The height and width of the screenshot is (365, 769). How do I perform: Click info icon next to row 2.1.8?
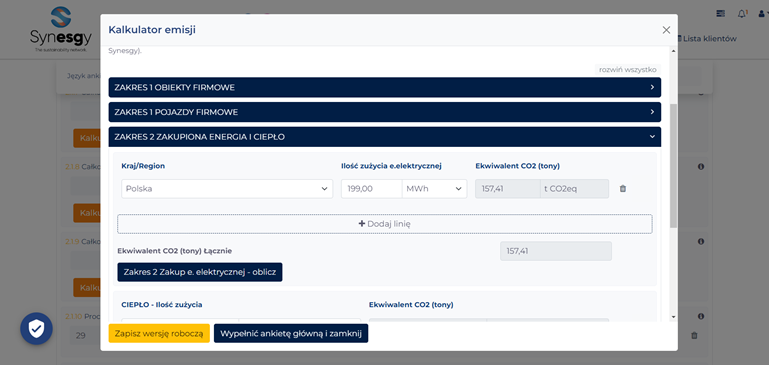(701, 167)
